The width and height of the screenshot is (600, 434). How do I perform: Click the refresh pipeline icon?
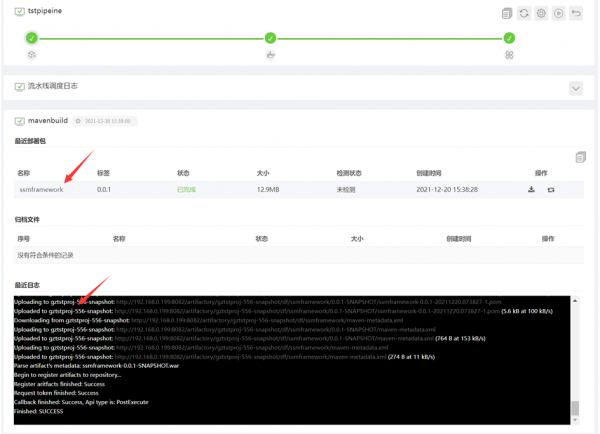[x=524, y=13]
